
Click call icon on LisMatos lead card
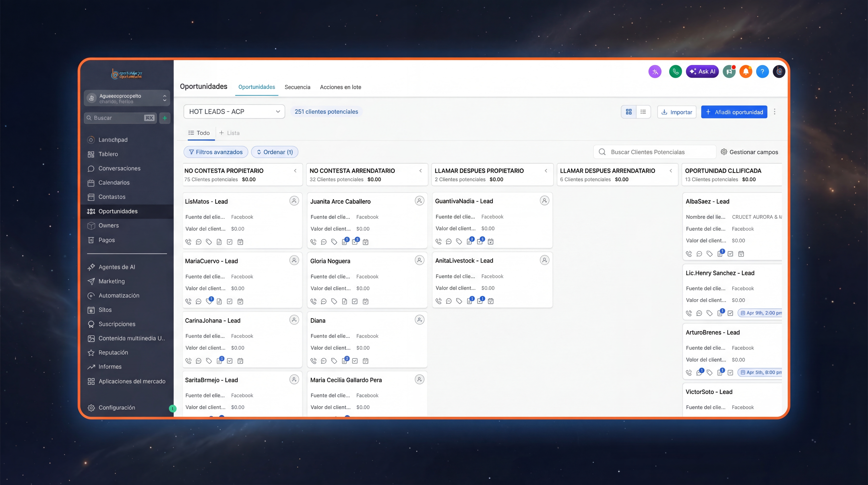[x=188, y=242]
